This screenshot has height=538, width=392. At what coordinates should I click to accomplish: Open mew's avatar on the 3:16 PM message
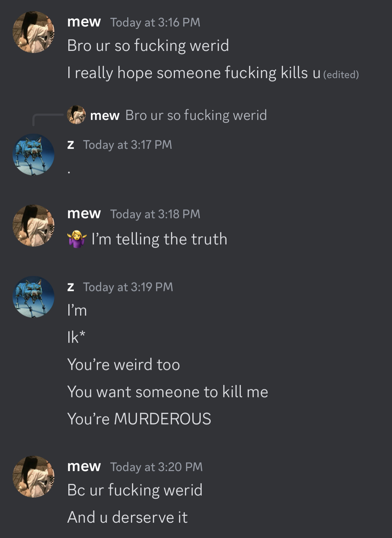pyautogui.click(x=33, y=32)
